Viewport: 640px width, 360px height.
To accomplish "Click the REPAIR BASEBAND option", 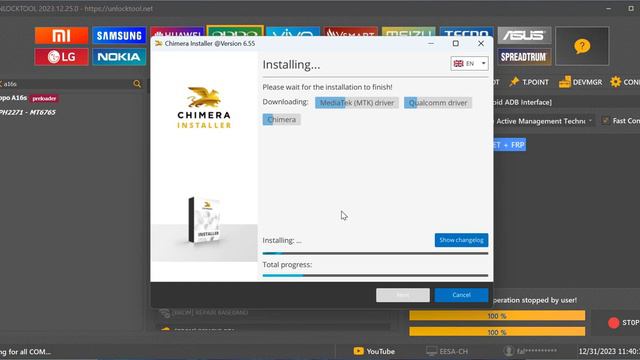I will 204,313.
